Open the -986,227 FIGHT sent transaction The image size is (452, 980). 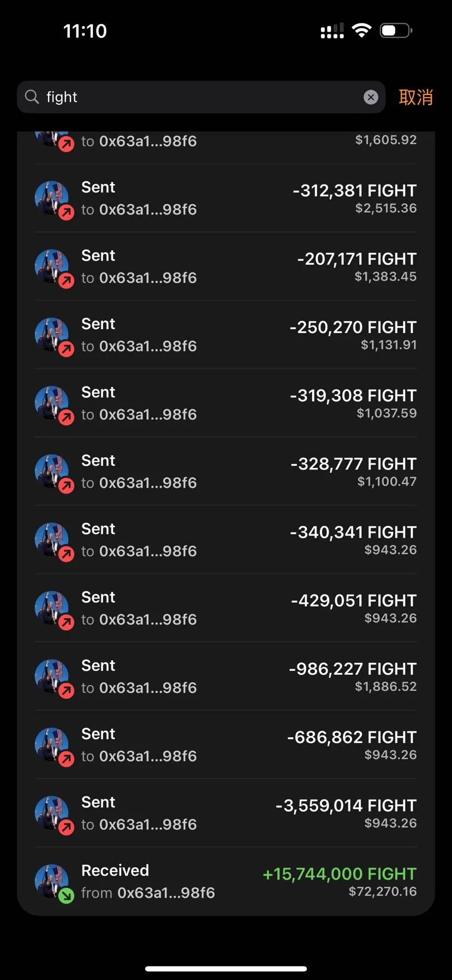(226, 676)
